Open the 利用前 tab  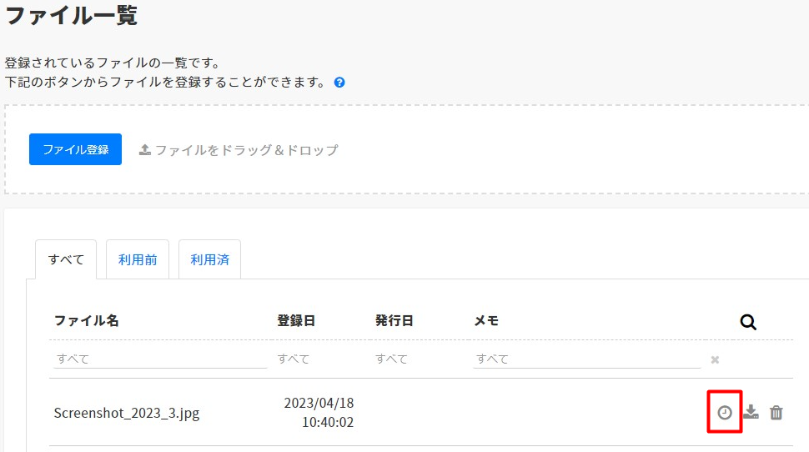[x=137, y=259]
